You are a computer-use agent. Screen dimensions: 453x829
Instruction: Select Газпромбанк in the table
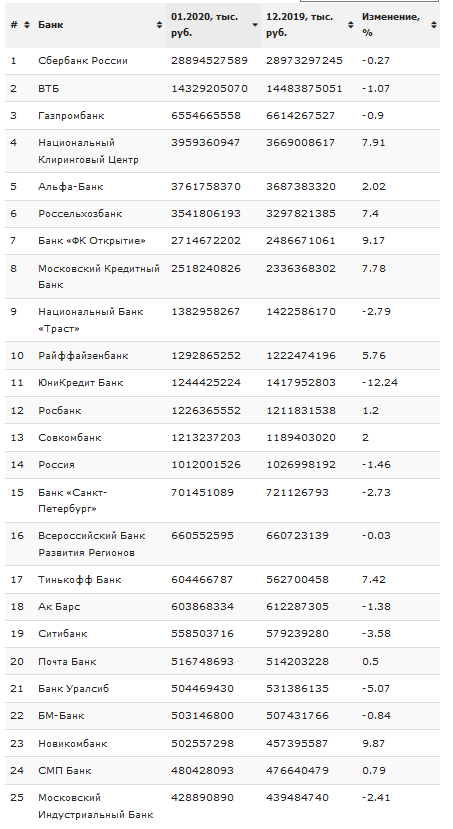click(x=71, y=116)
